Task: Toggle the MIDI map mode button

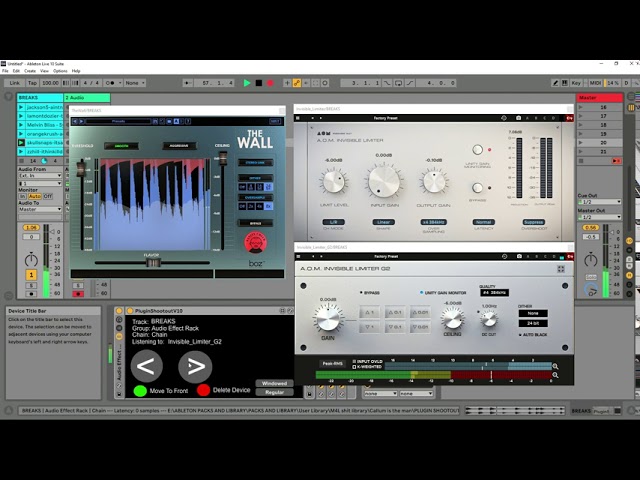Action: (x=595, y=83)
